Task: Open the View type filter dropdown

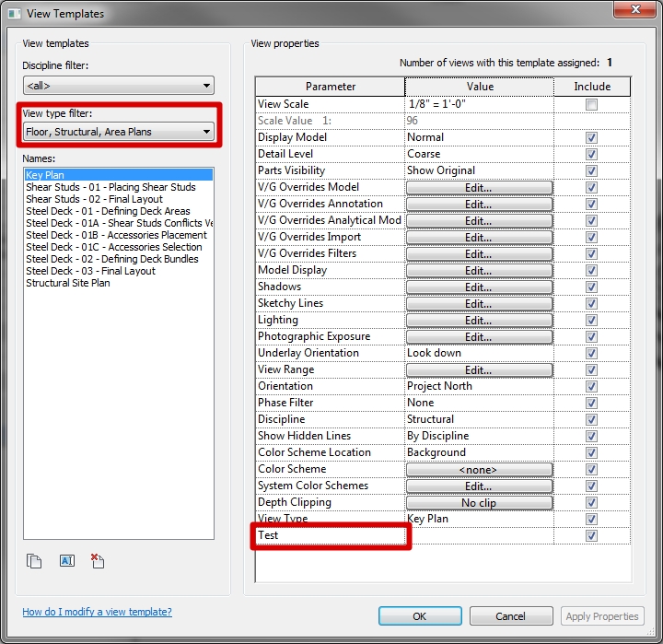Action: tap(119, 132)
